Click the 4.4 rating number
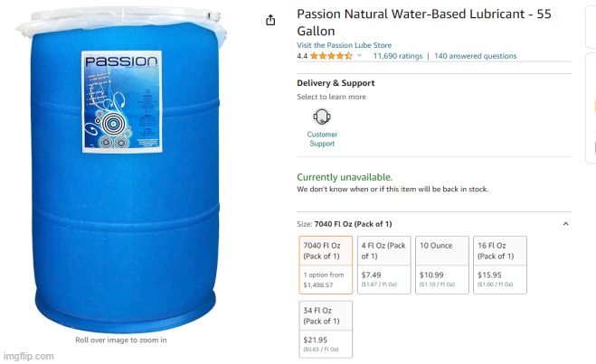The image size is (596, 364). coord(302,56)
